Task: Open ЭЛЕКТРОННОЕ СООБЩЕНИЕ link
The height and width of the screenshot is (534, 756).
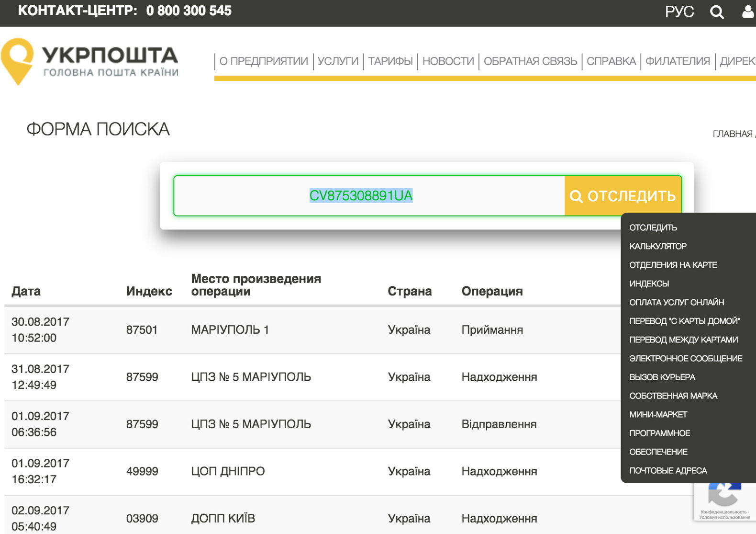Action: [x=686, y=358]
